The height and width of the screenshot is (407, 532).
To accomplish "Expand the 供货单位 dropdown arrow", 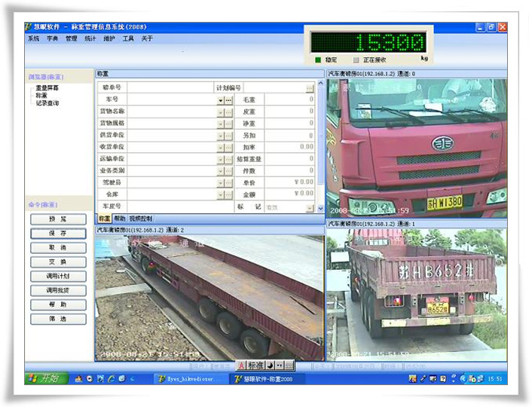I will click(x=221, y=136).
